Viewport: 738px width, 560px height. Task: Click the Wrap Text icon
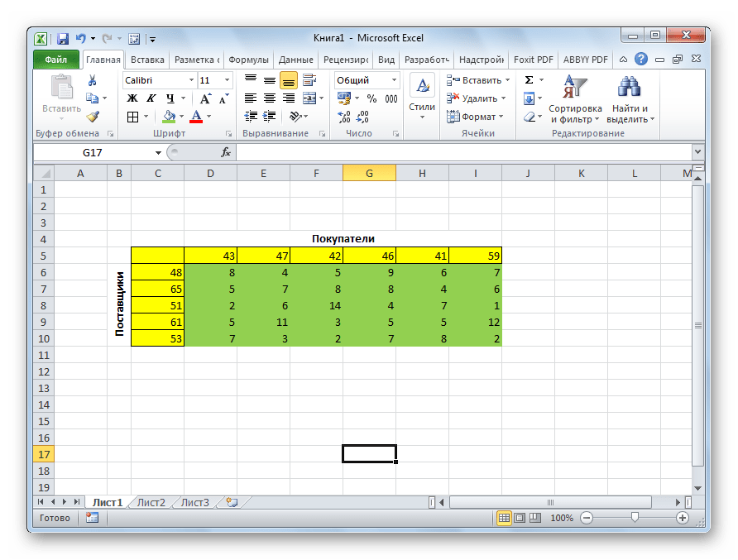[309, 80]
